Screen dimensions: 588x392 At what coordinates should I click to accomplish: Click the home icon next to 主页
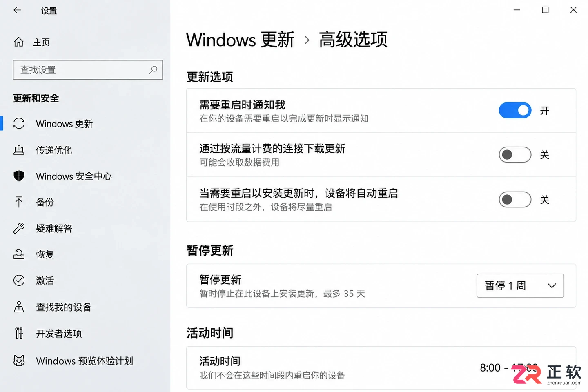point(19,42)
